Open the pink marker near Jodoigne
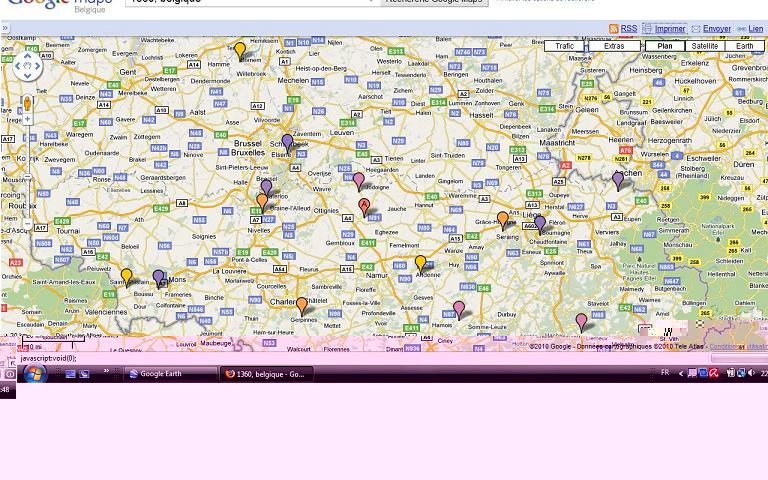This screenshot has width=768, height=480. [x=359, y=181]
